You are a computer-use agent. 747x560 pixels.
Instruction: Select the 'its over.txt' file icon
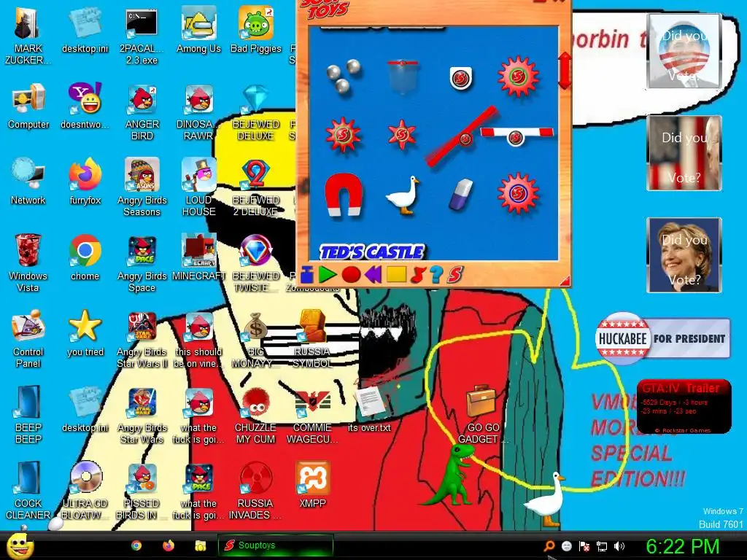(369, 409)
